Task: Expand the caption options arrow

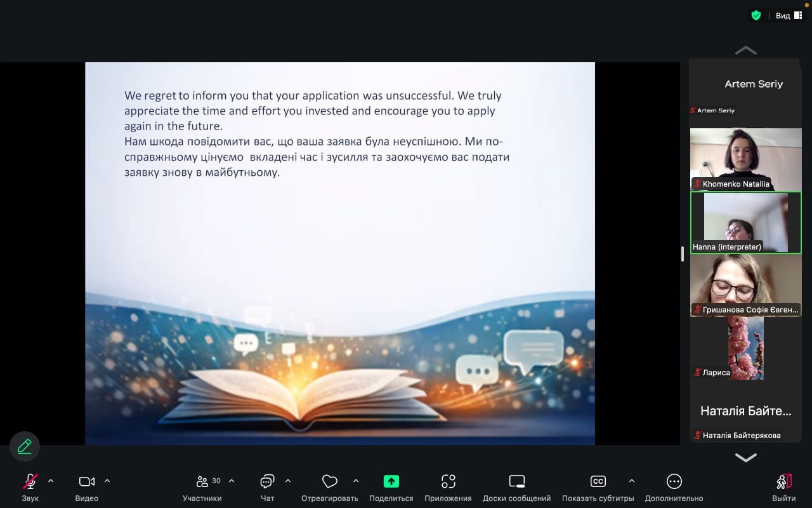Action: click(631, 481)
